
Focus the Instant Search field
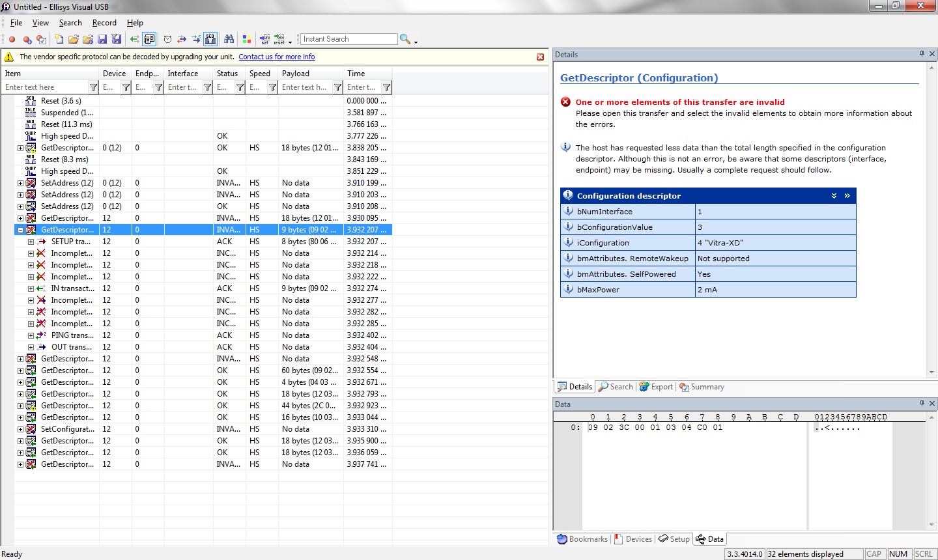click(x=348, y=39)
